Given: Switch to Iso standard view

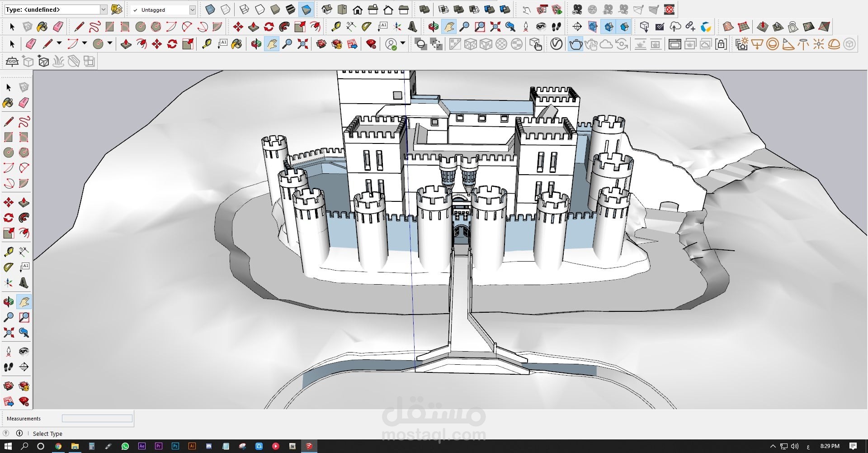Looking at the screenshot, I should pyautogui.click(x=327, y=10).
